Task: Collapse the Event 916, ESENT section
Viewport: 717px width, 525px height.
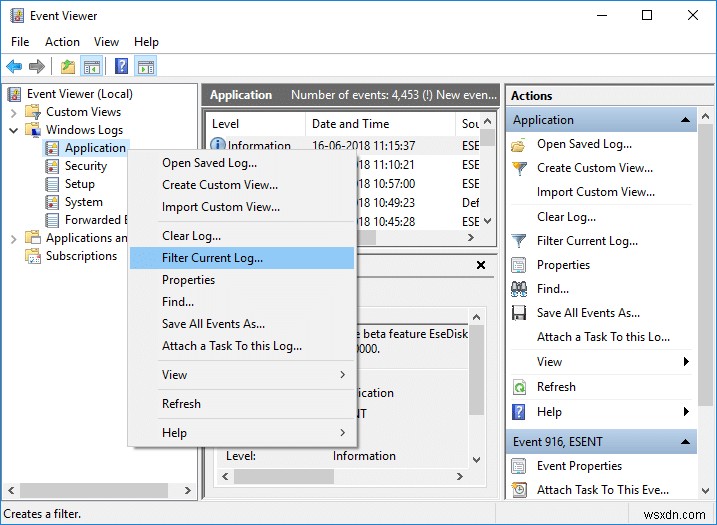Action: point(685,442)
